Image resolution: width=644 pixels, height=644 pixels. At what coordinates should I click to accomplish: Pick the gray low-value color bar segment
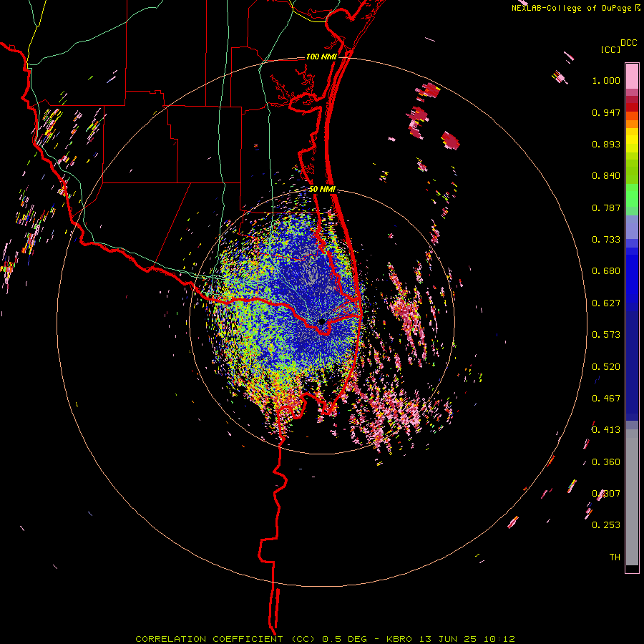[632, 497]
